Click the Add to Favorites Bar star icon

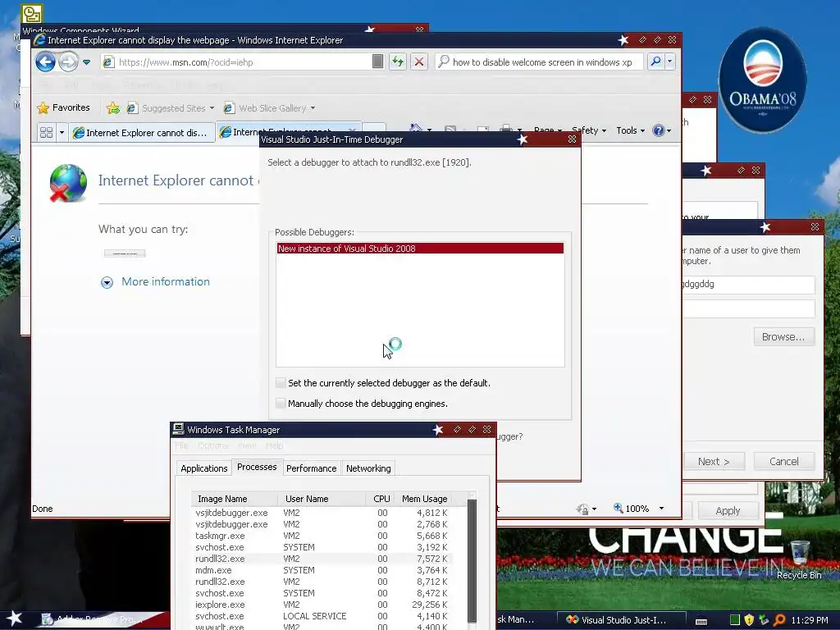point(113,108)
